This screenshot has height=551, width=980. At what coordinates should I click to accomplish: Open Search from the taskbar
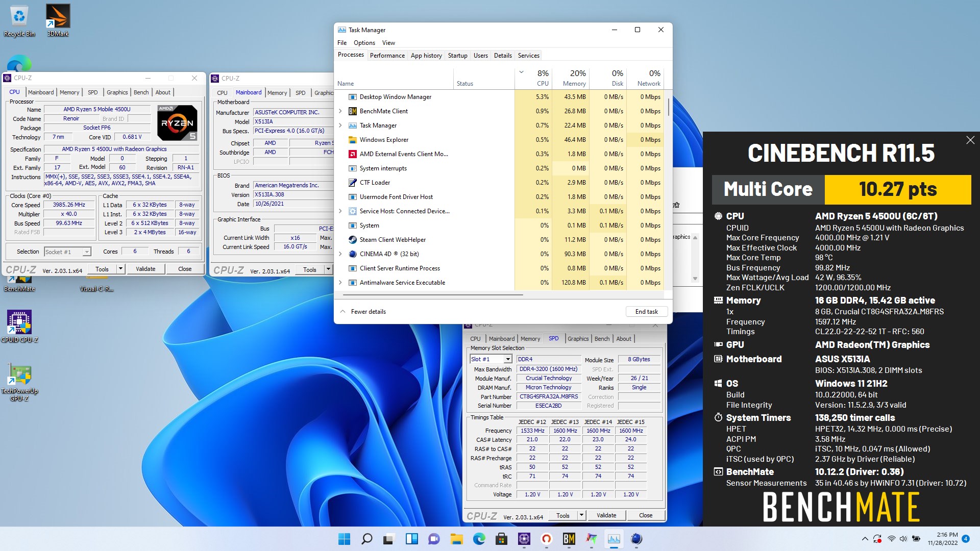pos(366,539)
